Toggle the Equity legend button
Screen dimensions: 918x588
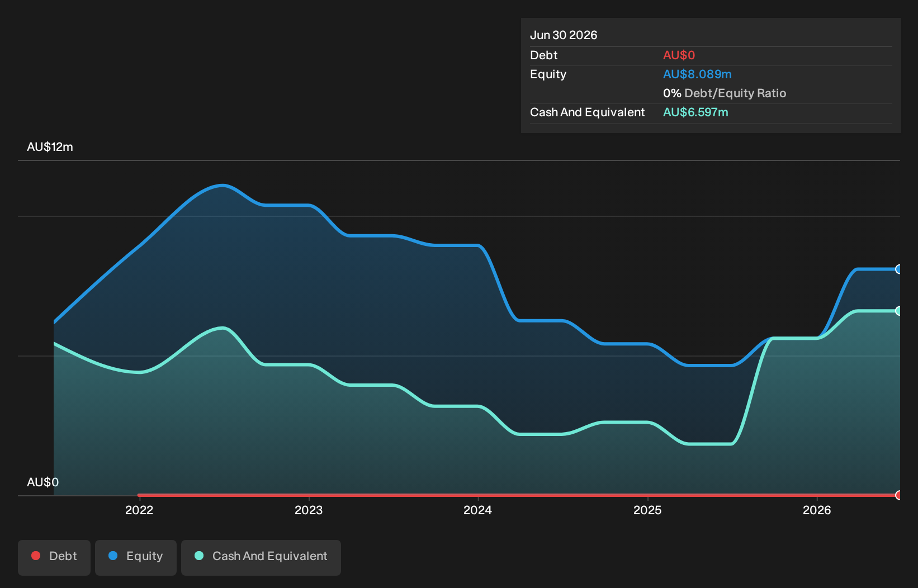(136, 557)
